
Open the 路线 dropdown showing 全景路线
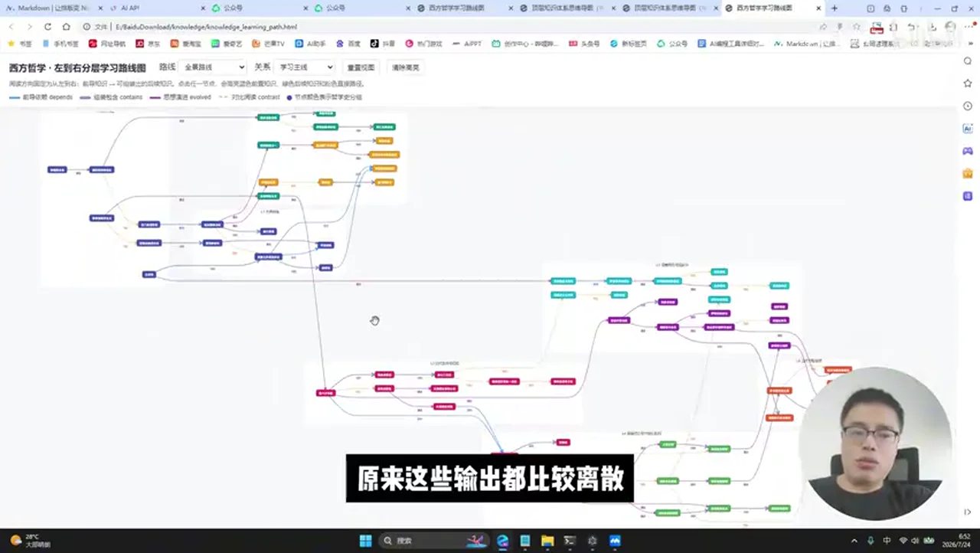pos(213,67)
